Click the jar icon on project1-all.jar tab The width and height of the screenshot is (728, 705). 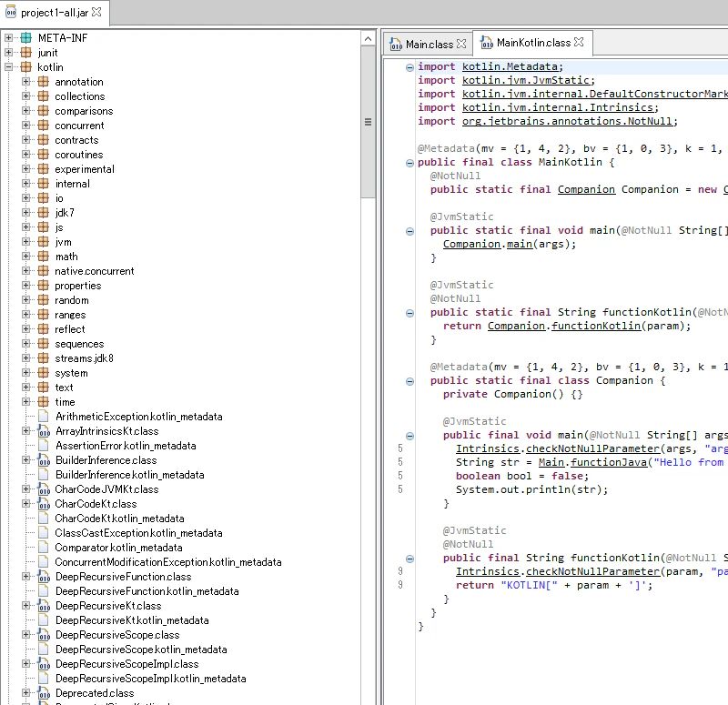(x=10, y=13)
